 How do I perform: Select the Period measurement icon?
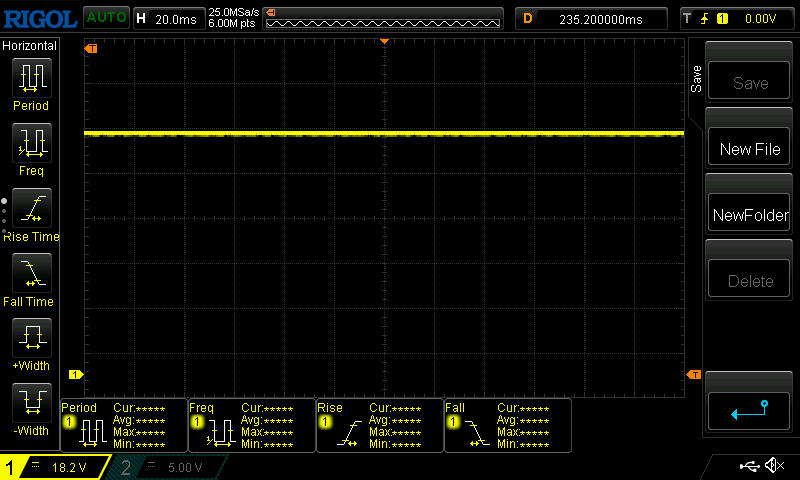click(30, 78)
